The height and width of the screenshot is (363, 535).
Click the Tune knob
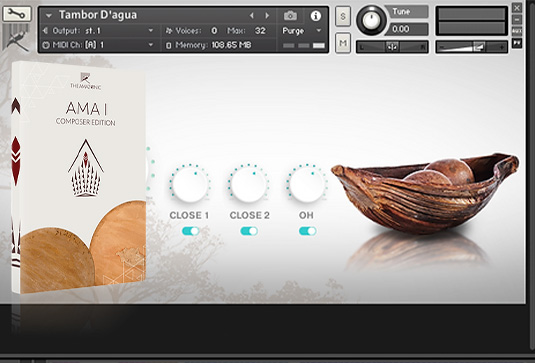tap(371, 20)
